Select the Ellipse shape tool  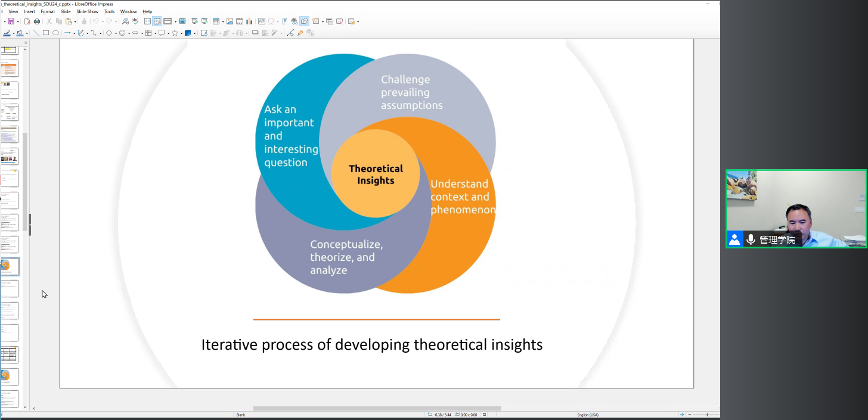coord(56,33)
